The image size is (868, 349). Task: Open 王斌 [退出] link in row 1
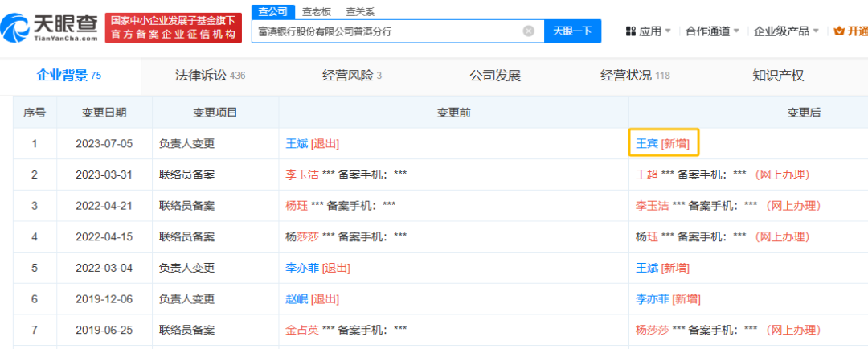pyautogui.click(x=312, y=143)
